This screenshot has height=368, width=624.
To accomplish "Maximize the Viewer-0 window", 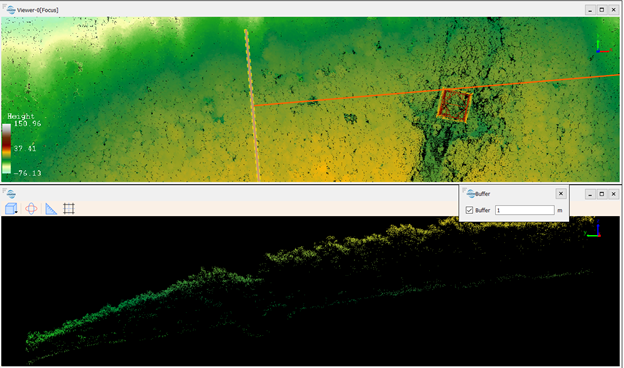I will point(602,10).
